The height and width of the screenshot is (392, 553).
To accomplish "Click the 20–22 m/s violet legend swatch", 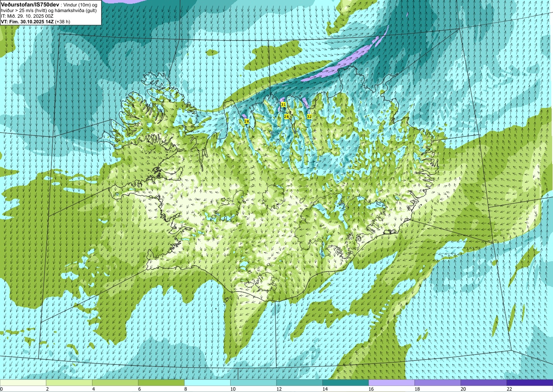I will coord(484,383).
